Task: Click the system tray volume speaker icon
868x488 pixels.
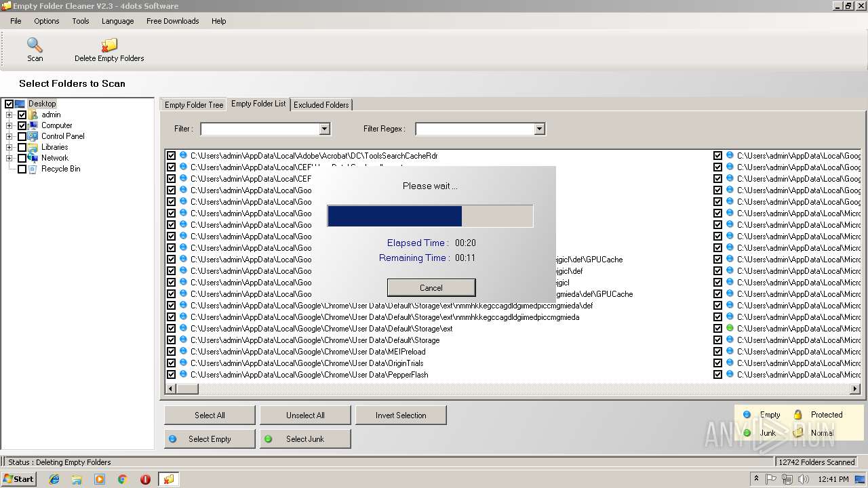Action: [803, 479]
